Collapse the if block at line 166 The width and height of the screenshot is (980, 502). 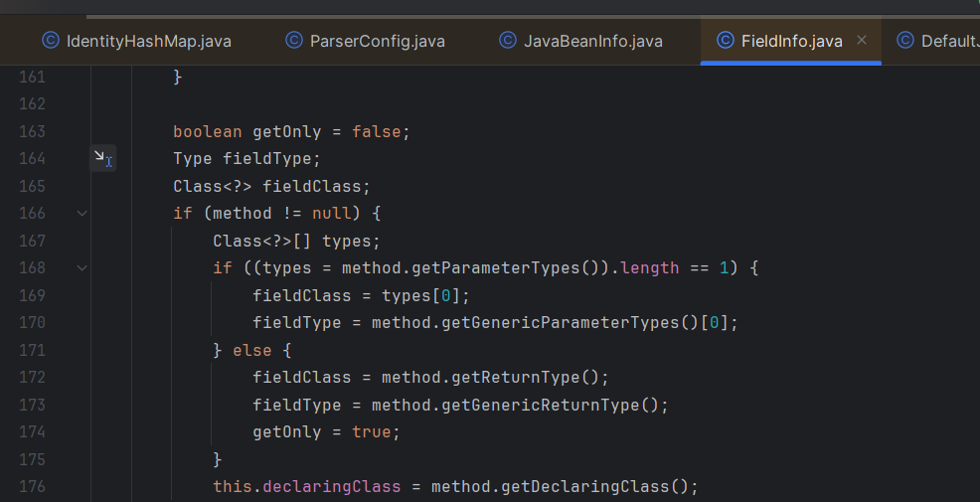click(x=82, y=213)
